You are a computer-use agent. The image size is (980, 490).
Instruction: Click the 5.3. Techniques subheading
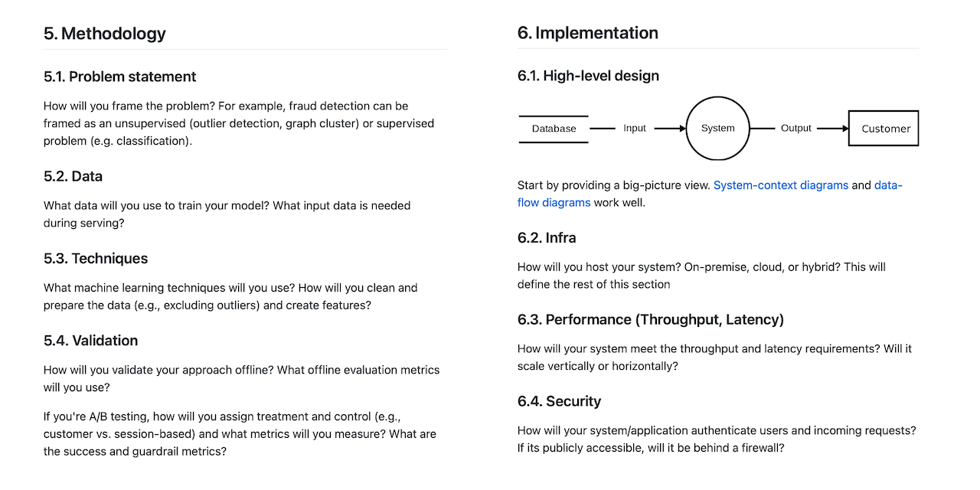[x=96, y=259]
